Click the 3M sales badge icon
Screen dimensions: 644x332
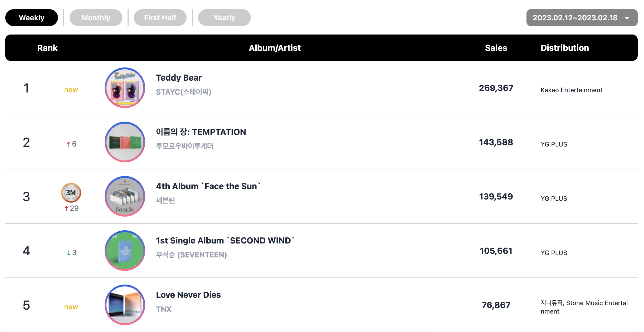click(71, 193)
